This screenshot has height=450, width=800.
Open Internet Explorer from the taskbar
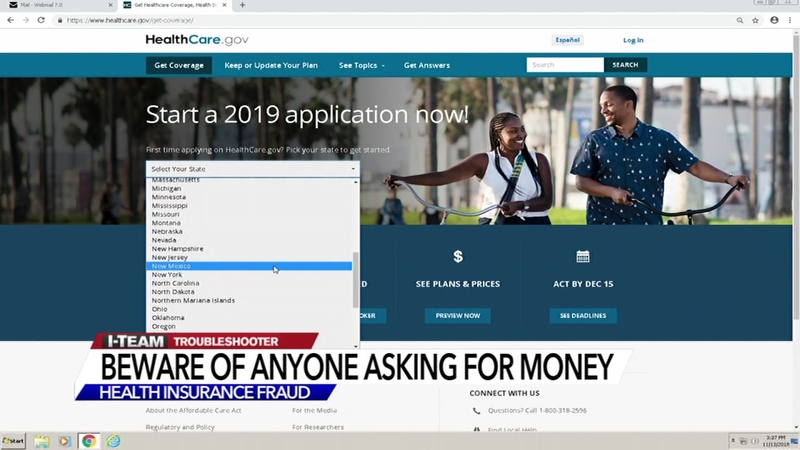coord(113,441)
